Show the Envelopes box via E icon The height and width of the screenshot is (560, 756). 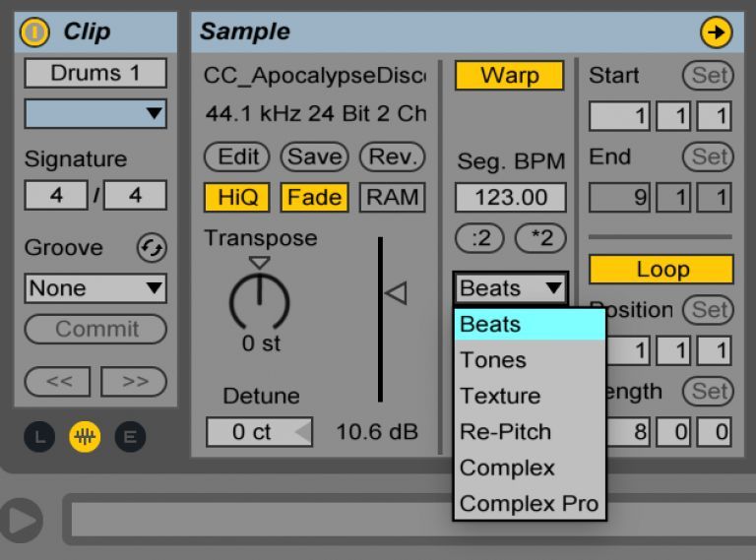tap(130, 437)
